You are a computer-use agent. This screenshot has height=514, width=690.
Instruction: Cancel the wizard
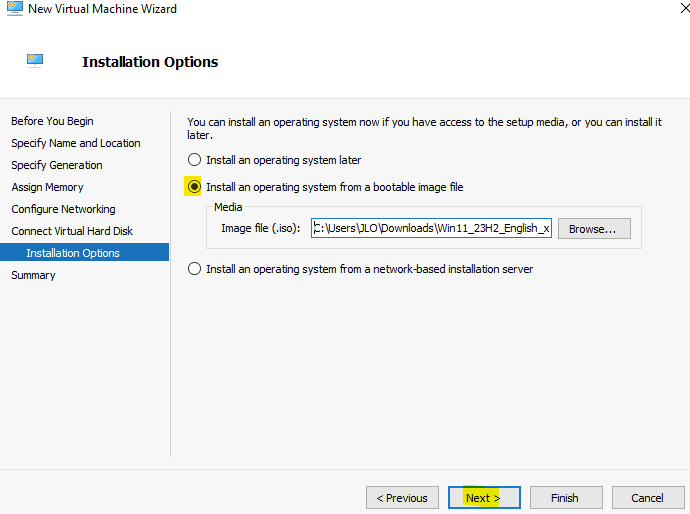[648, 498]
